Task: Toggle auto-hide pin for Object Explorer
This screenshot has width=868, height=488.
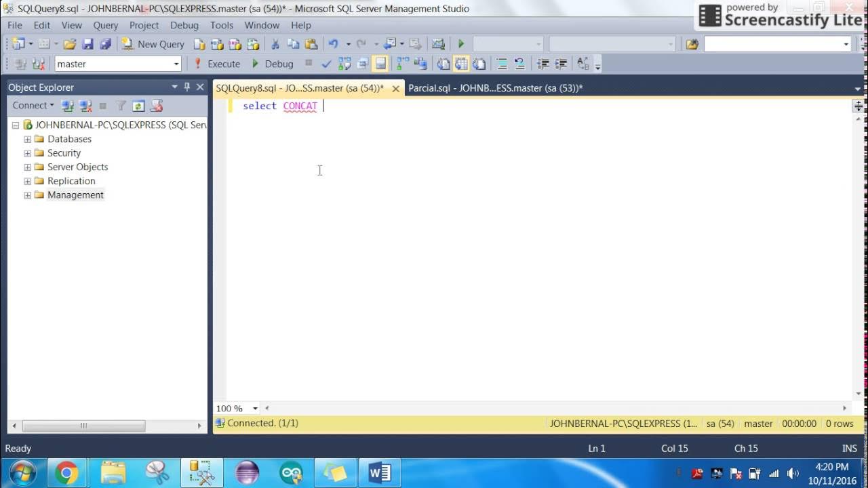Action: (187, 87)
